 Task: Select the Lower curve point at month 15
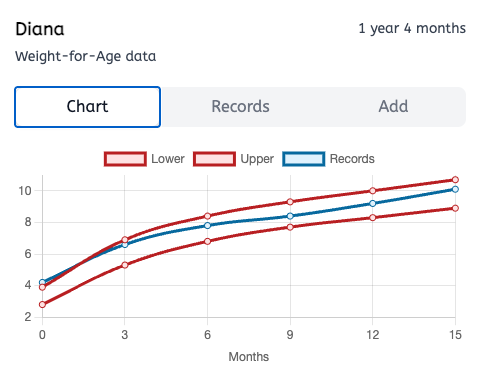pyautogui.click(x=455, y=208)
